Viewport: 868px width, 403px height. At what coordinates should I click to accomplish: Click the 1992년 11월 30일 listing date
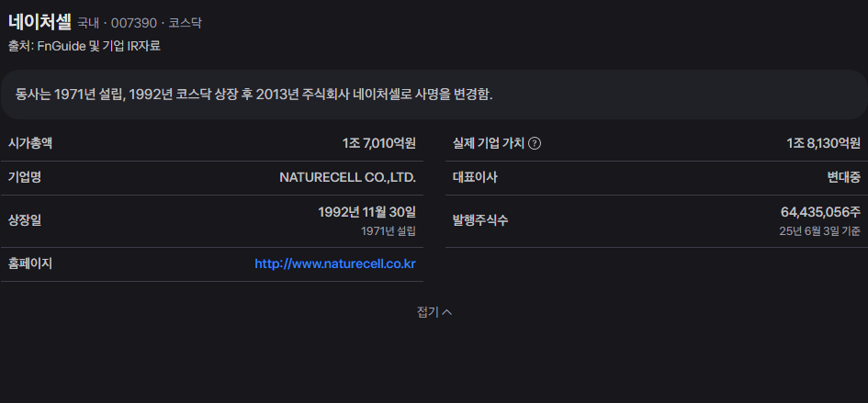pos(367,212)
